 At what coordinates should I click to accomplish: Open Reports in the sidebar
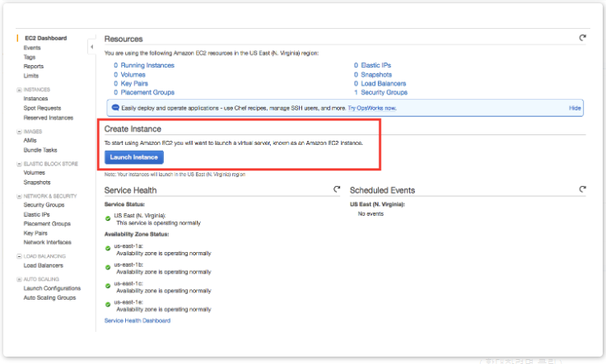tap(34, 66)
